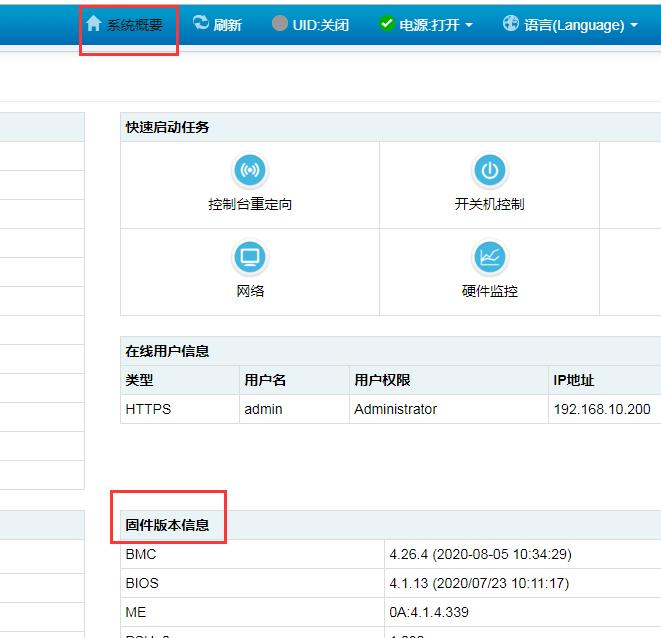The height and width of the screenshot is (638, 661).
Task: Click the 硬件监控 text link
Action: 489,291
